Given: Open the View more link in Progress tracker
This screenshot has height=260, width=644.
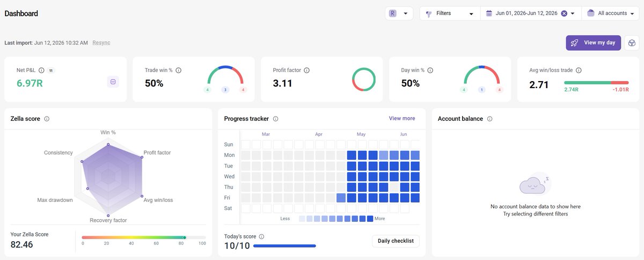Looking at the screenshot, I should 402,118.
